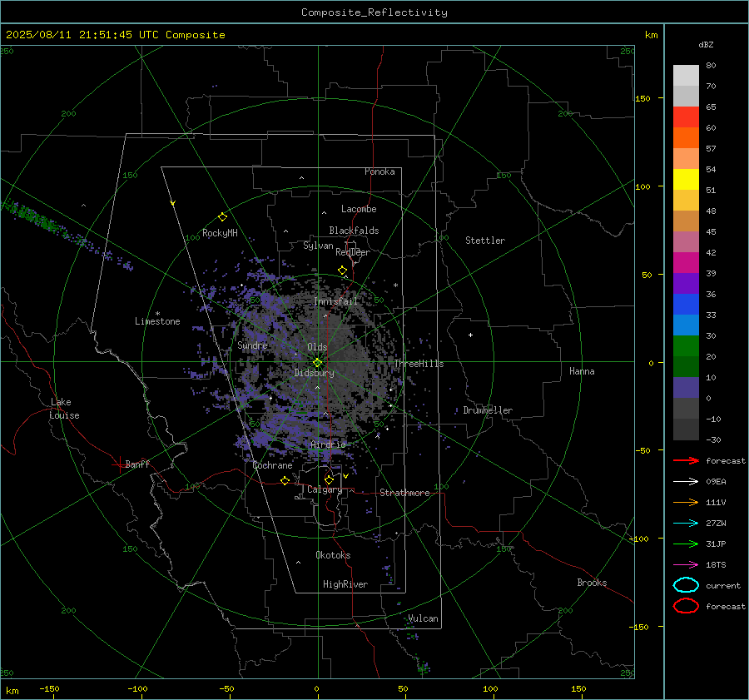Click the yellow diamond marker below RedDeer
This screenshot has height=700, width=749.
(x=342, y=271)
